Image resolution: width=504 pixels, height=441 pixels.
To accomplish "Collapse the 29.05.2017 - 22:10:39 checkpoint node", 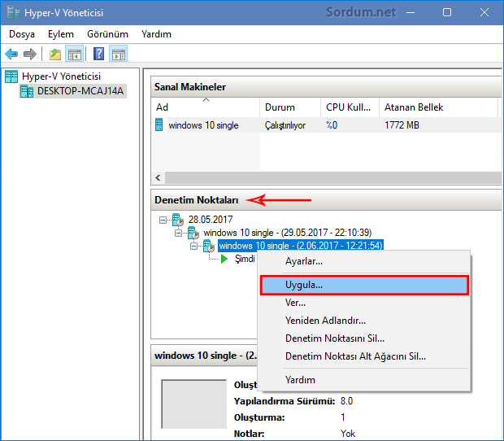I will [x=178, y=234].
